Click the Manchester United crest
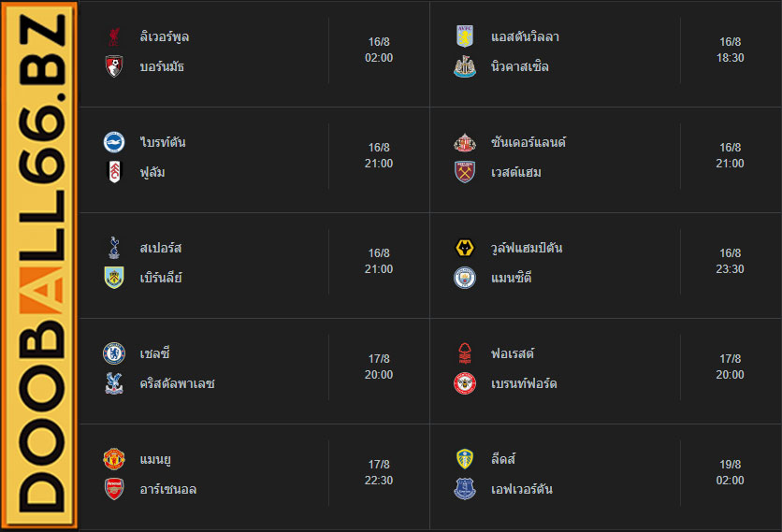 click(114, 459)
